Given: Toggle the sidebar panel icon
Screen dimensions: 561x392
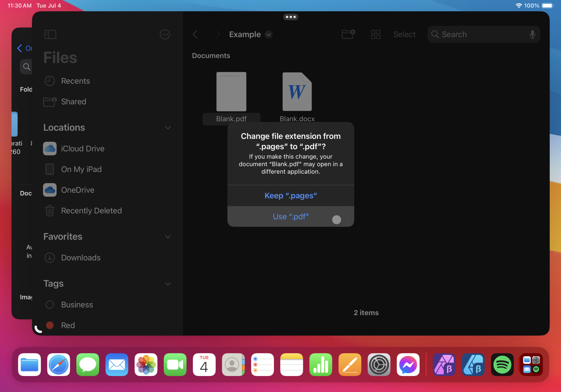Looking at the screenshot, I should 50,35.
